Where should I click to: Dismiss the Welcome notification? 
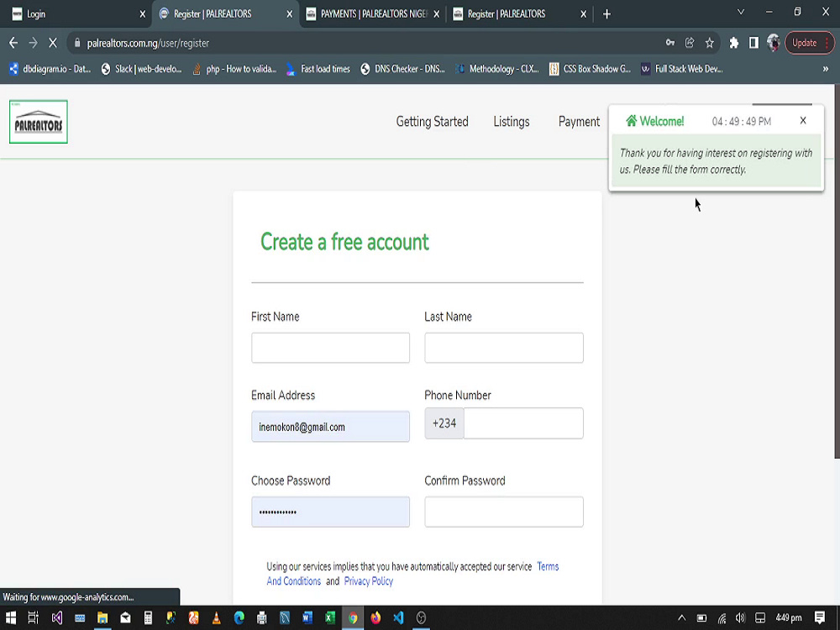coord(802,120)
